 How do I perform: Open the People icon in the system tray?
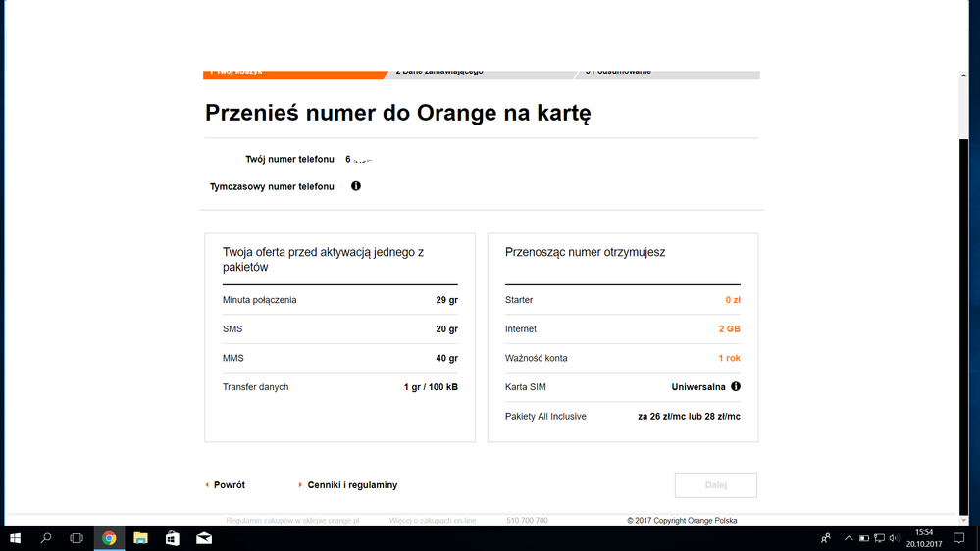[x=826, y=538]
